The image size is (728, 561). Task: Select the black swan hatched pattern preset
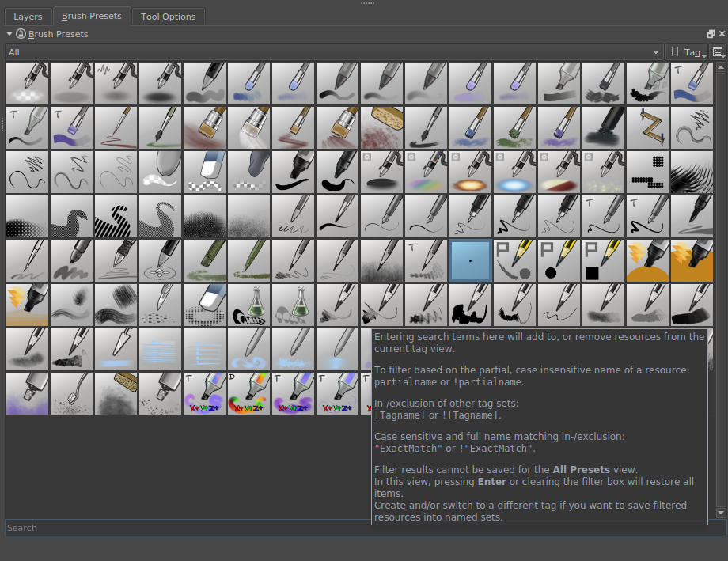pyautogui.click(x=116, y=217)
